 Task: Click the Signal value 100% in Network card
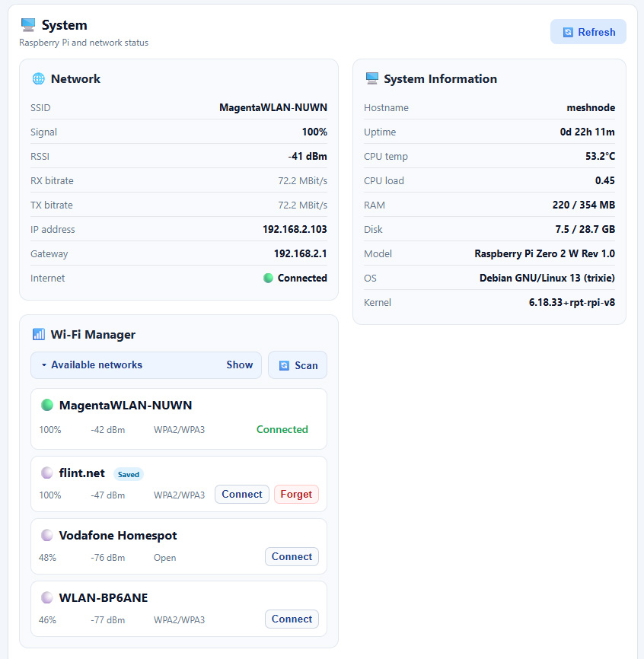(x=314, y=132)
